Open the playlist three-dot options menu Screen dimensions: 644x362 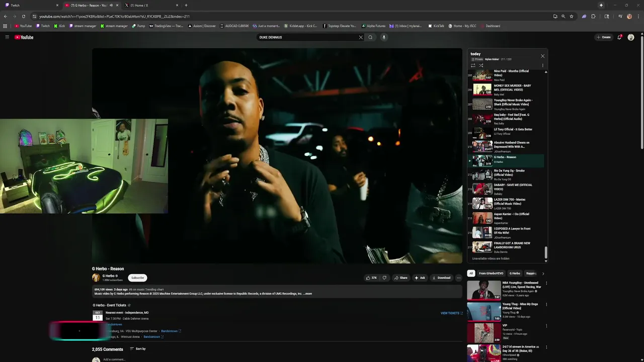click(542, 65)
